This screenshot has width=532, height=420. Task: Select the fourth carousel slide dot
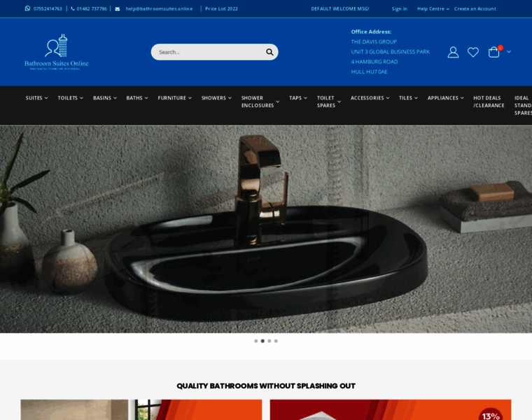(276, 341)
